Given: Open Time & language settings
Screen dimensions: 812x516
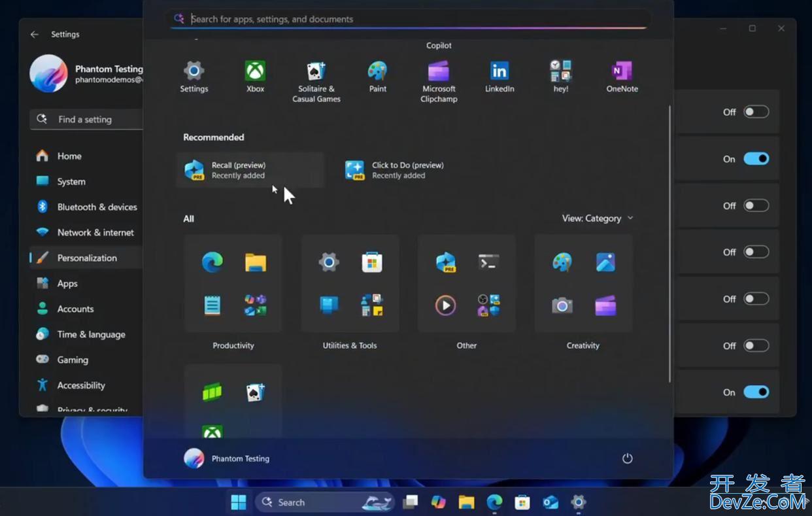Looking at the screenshot, I should click(x=86, y=334).
